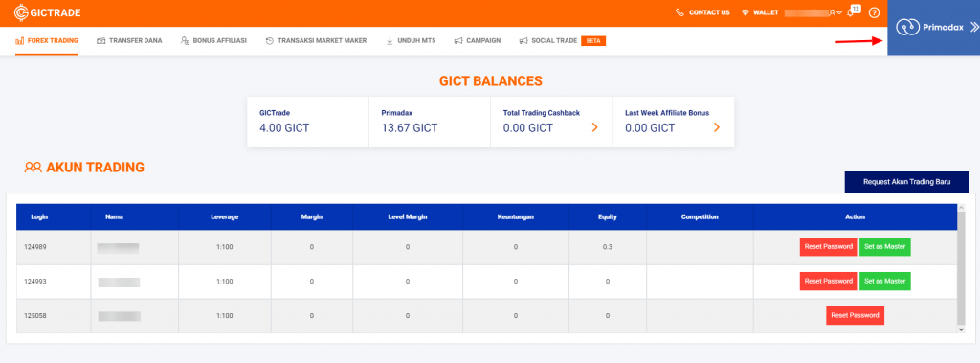This screenshot has width=980, height=363.
Task: Expand Total Trading Cashback arrow
Action: point(595,127)
